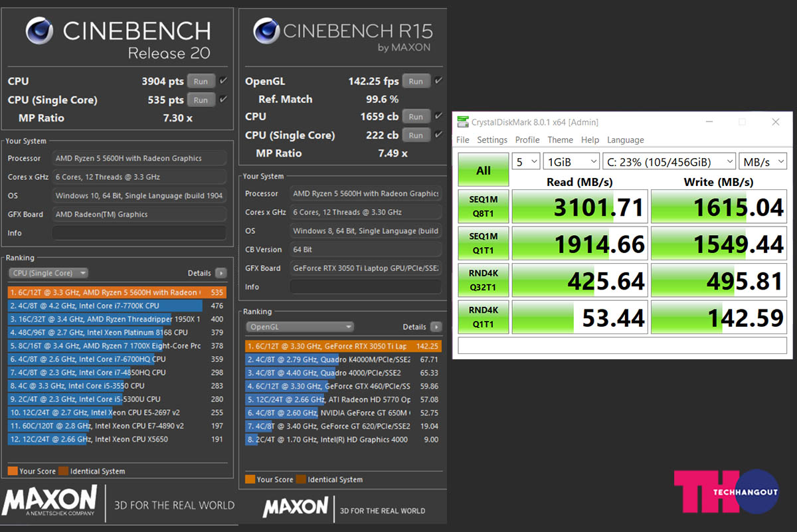Select the RTX 3050 Ti OpenGL ranking row
This screenshot has width=797, height=532.
coord(343,346)
